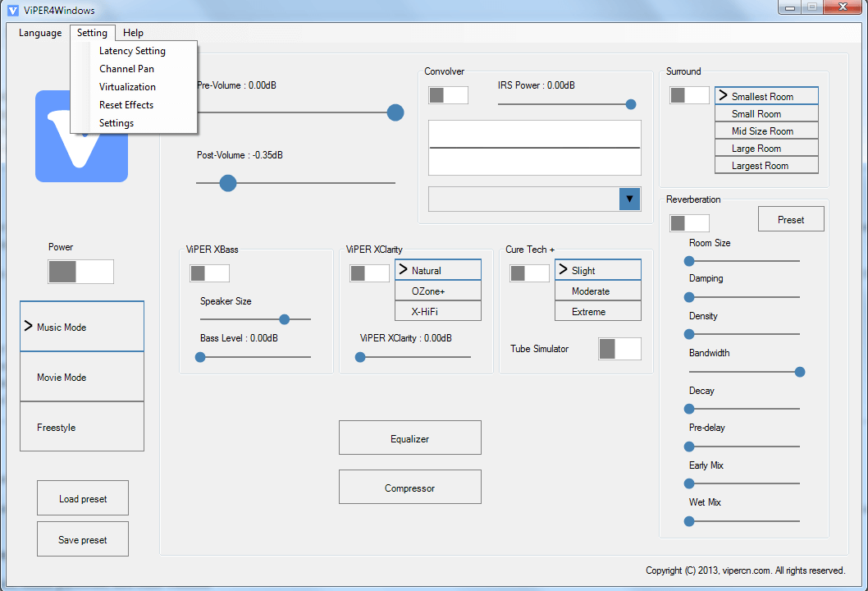
Task: Open the Equalizer window
Action: tap(409, 438)
